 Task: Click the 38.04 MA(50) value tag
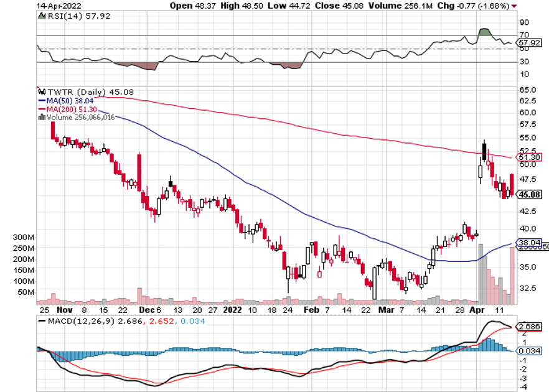[x=529, y=243]
